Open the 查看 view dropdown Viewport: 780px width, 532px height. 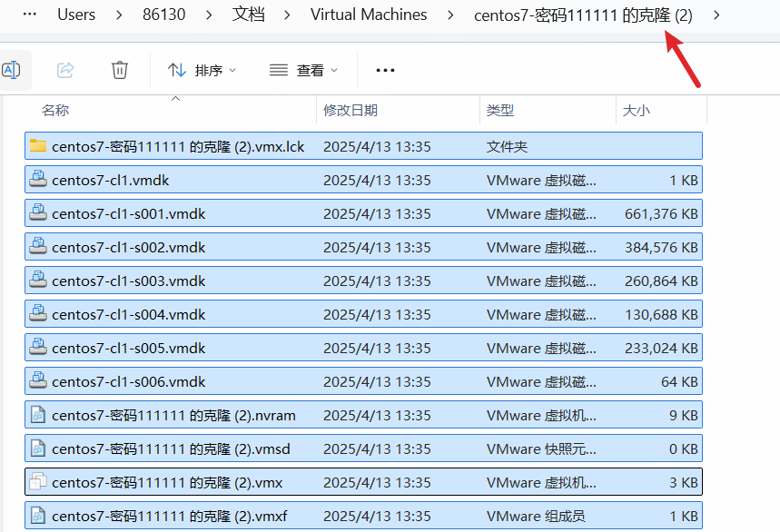303,71
